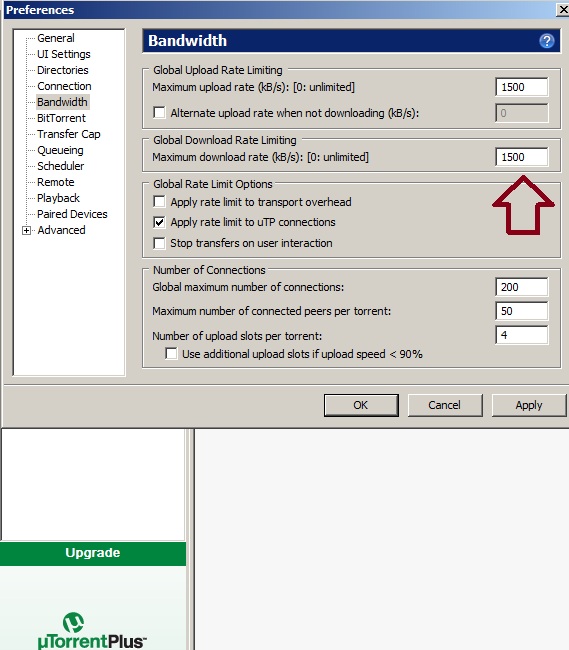The width and height of the screenshot is (569, 650).
Task: Select General in the preferences tree
Action: (x=56, y=38)
